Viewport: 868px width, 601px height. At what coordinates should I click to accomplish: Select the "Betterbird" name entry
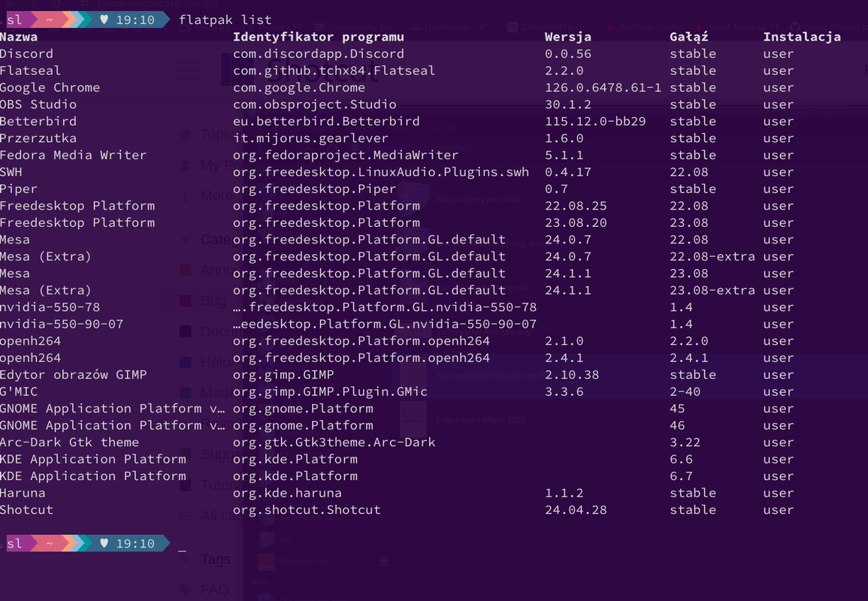tap(38, 121)
